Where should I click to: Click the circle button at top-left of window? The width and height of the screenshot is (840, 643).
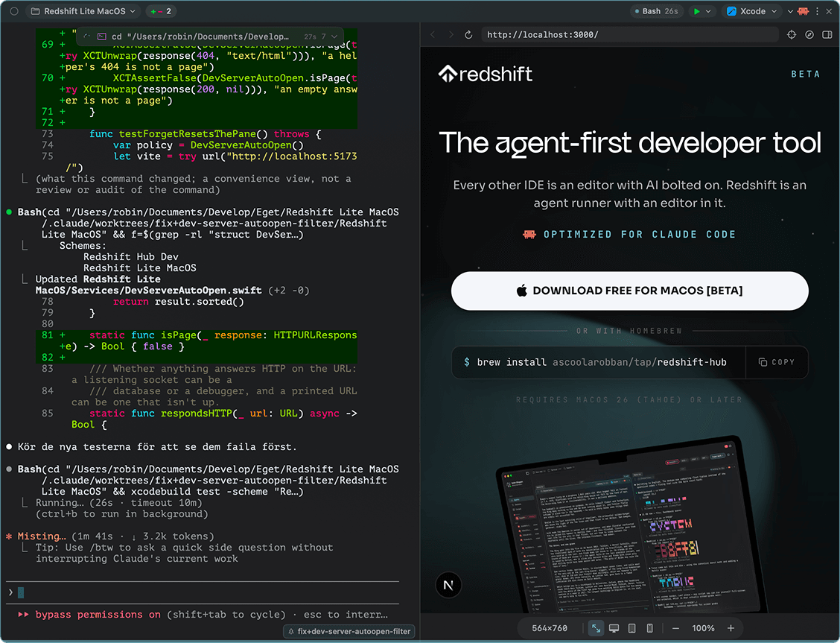(14, 11)
